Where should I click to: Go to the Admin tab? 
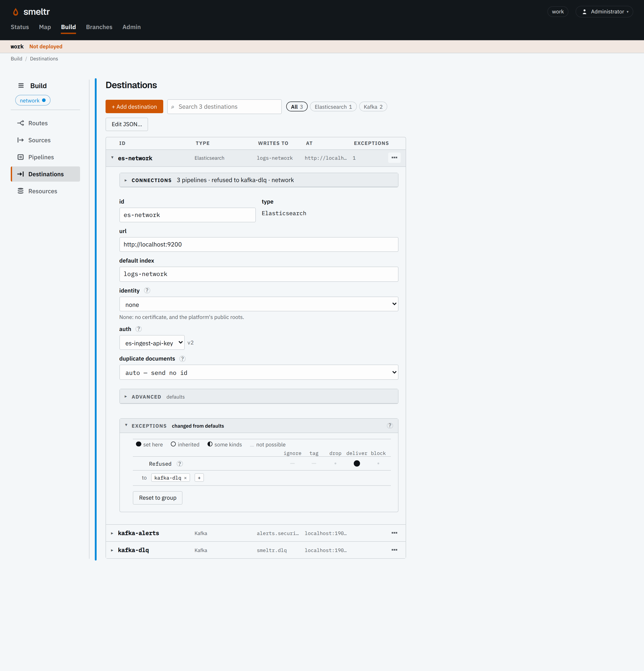[x=131, y=27]
